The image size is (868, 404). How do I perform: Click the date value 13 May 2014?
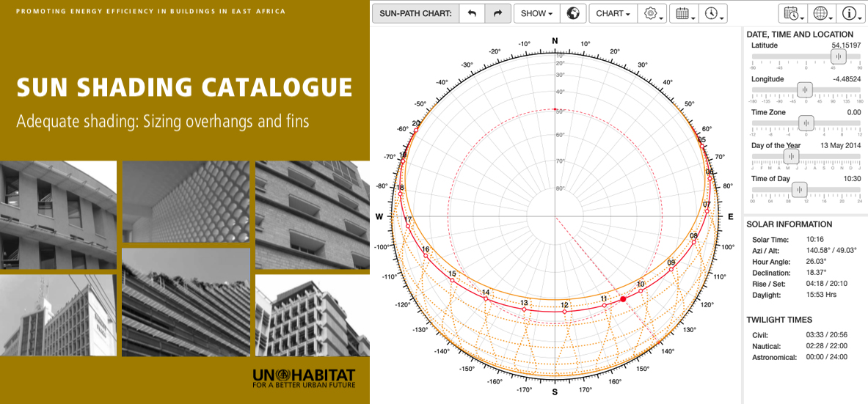coord(842,145)
